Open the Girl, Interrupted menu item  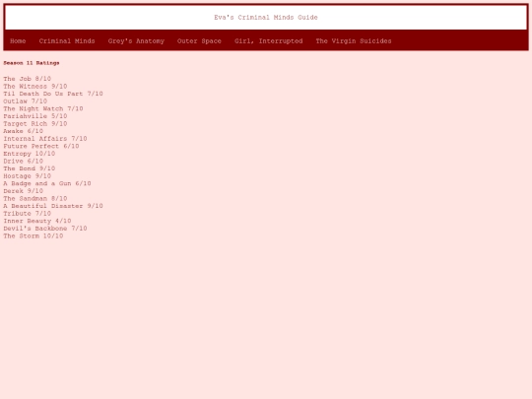[268, 41]
